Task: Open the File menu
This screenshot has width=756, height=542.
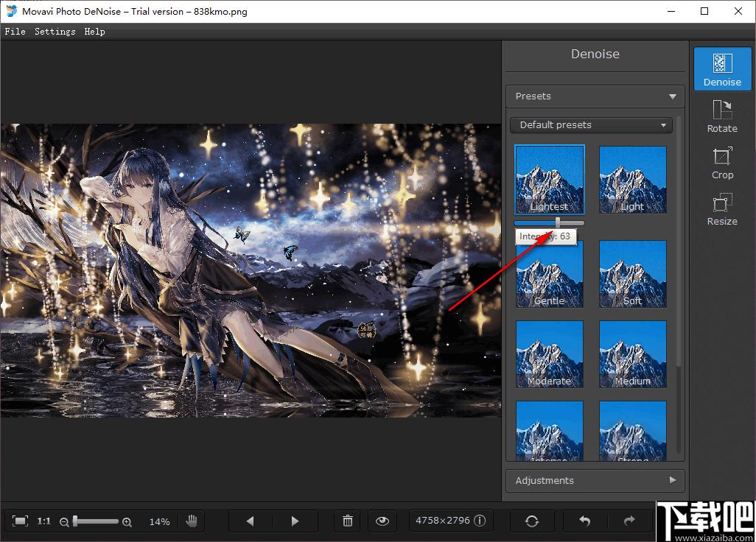Action: click(x=15, y=32)
